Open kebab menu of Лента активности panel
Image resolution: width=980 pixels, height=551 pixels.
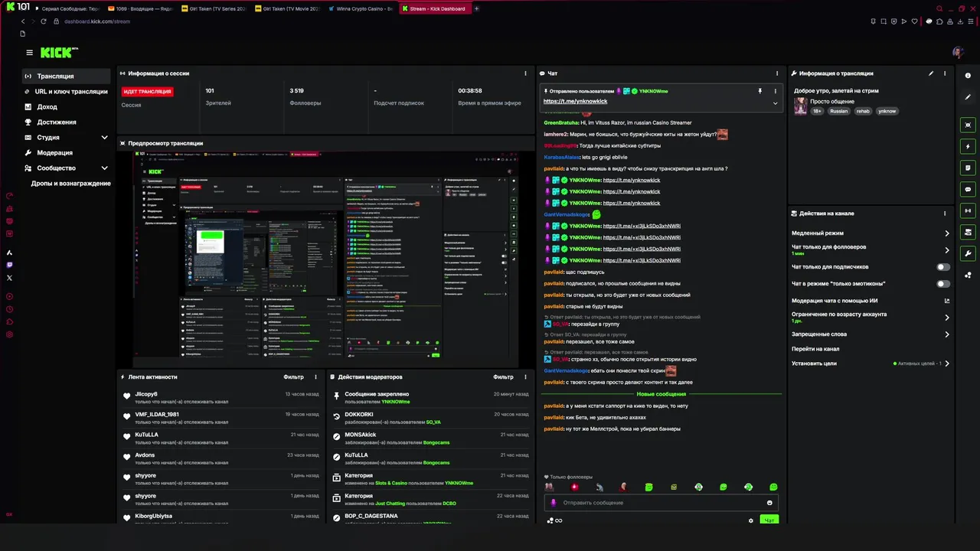click(x=315, y=377)
